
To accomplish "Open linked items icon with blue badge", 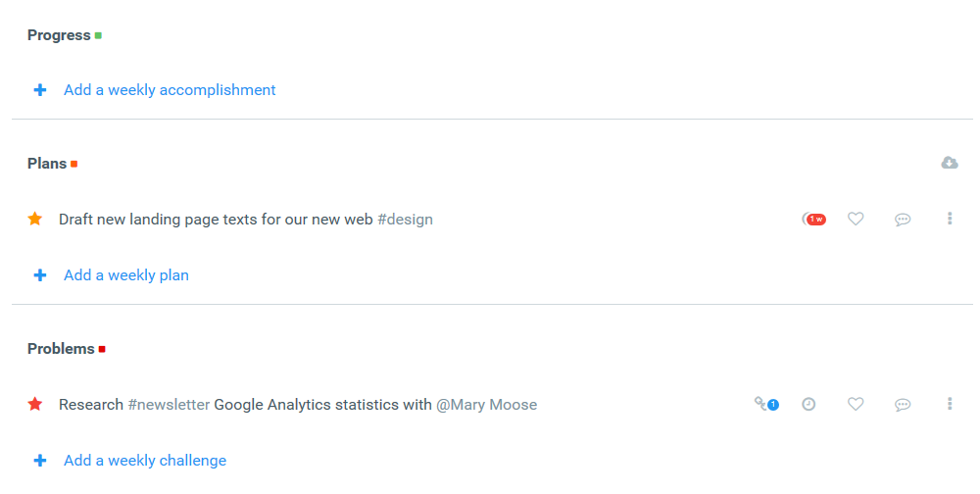I will 766,404.
